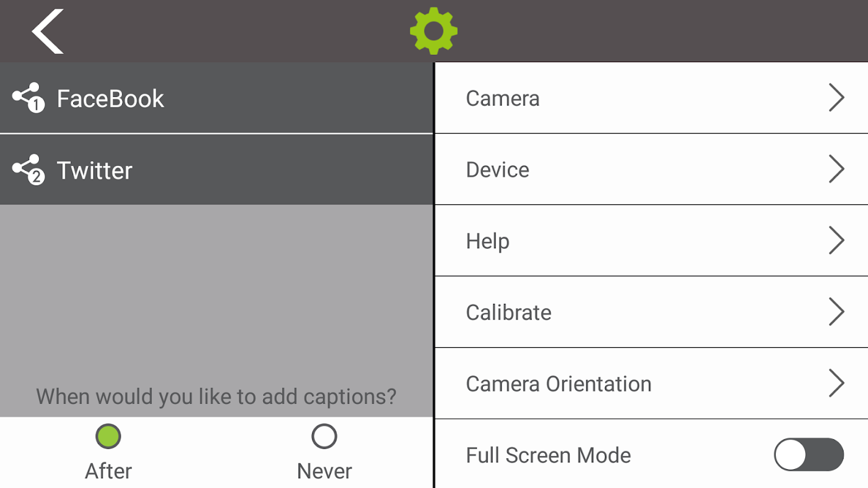
Task: Tap the Full Screen Mode label
Action: point(548,455)
